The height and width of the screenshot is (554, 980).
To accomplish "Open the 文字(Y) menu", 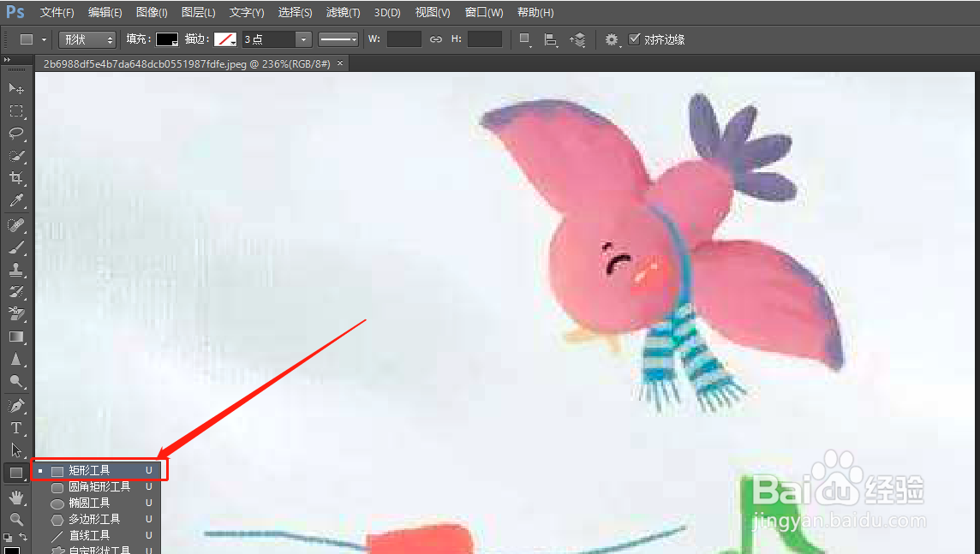I will point(246,13).
